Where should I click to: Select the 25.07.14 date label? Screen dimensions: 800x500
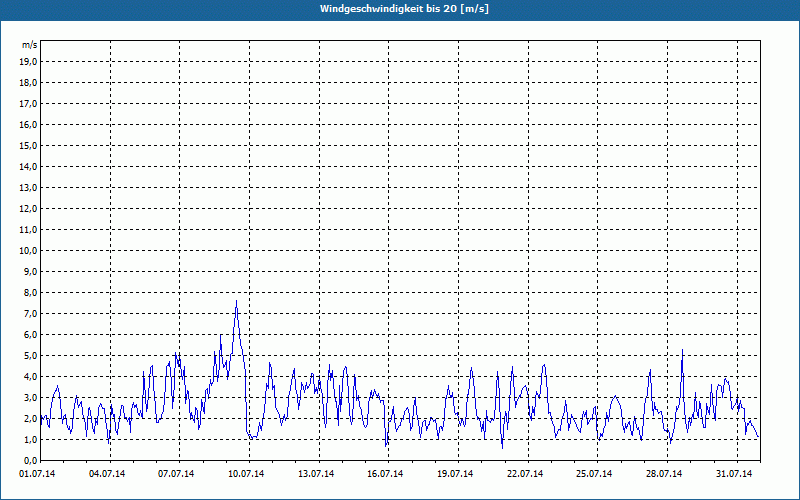coord(594,474)
